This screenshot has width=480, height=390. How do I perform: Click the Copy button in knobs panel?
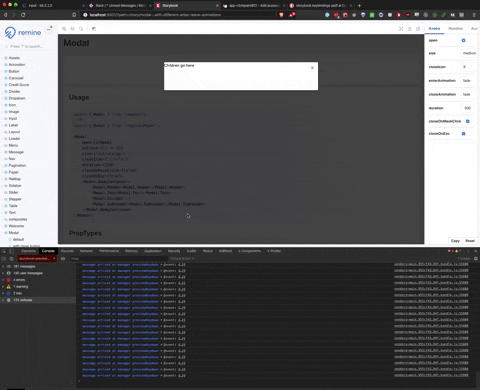(x=455, y=241)
